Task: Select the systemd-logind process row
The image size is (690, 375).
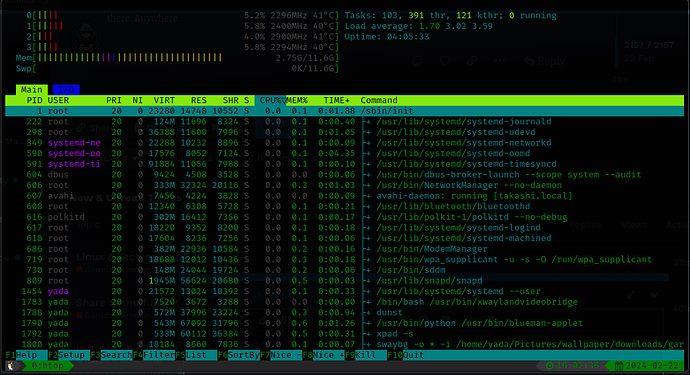Action: [x=345, y=228]
